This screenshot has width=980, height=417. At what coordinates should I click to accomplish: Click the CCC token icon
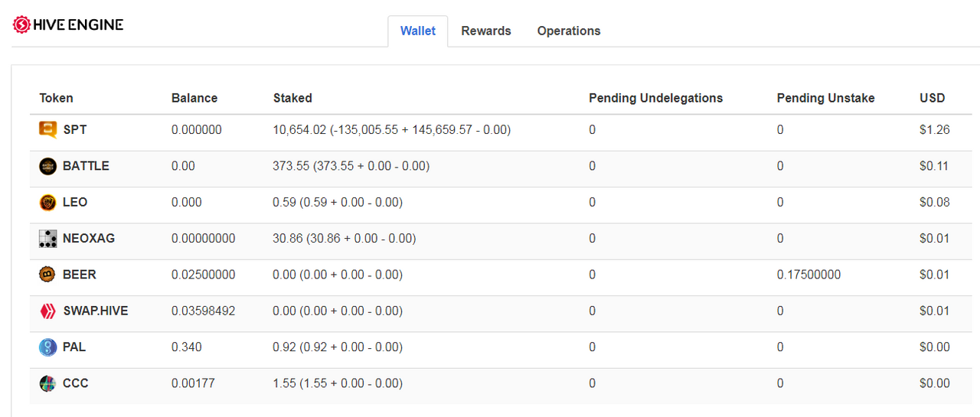[47, 383]
